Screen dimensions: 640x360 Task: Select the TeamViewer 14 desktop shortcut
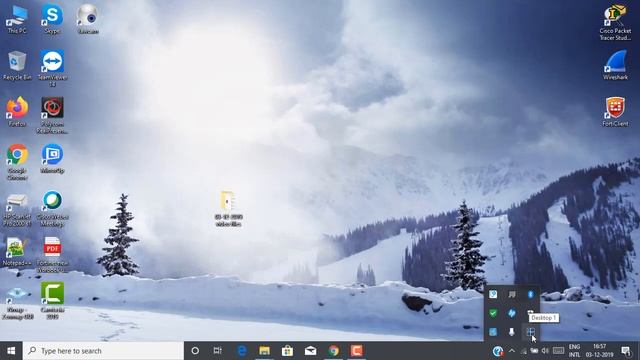tap(52, 69)
